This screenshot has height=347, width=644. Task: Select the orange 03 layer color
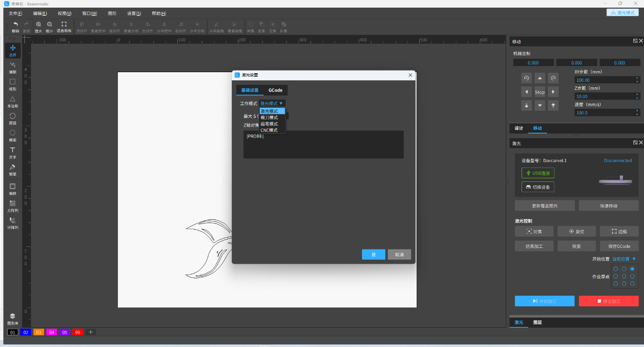point(39,332)
